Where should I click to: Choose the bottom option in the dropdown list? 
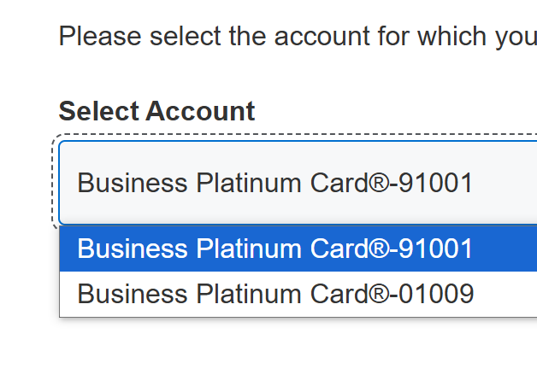(x=275, y=294)
